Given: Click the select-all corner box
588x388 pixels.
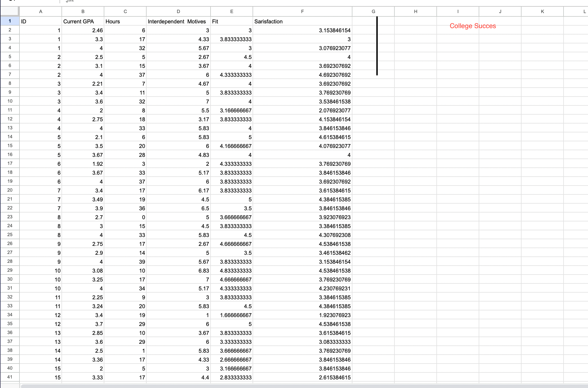Looking at the screenshot, I should coord(10,11).
